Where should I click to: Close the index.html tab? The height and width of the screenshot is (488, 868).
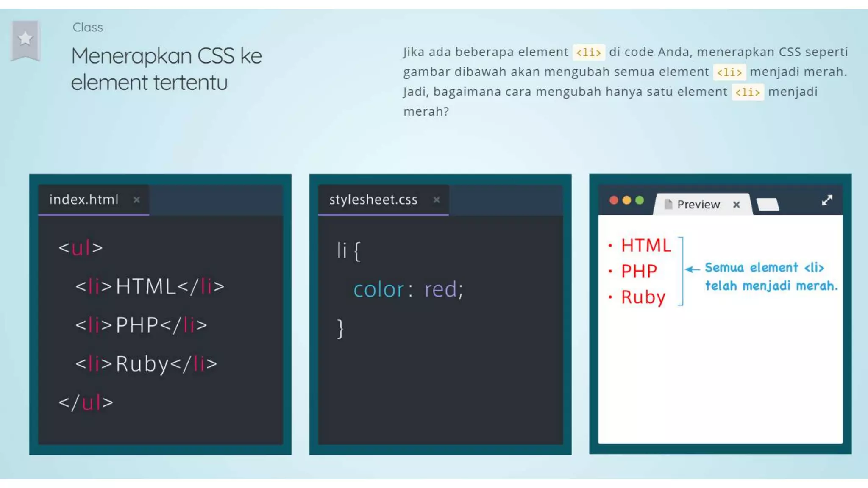click(x=136, y=200)
